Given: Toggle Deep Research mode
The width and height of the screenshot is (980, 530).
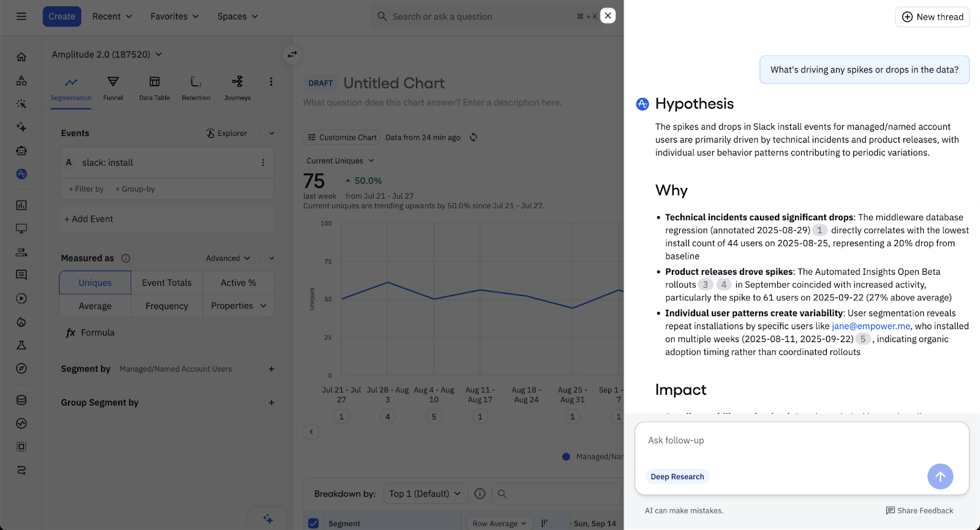Looking at the screenshot, I should (x=677, y=477).
